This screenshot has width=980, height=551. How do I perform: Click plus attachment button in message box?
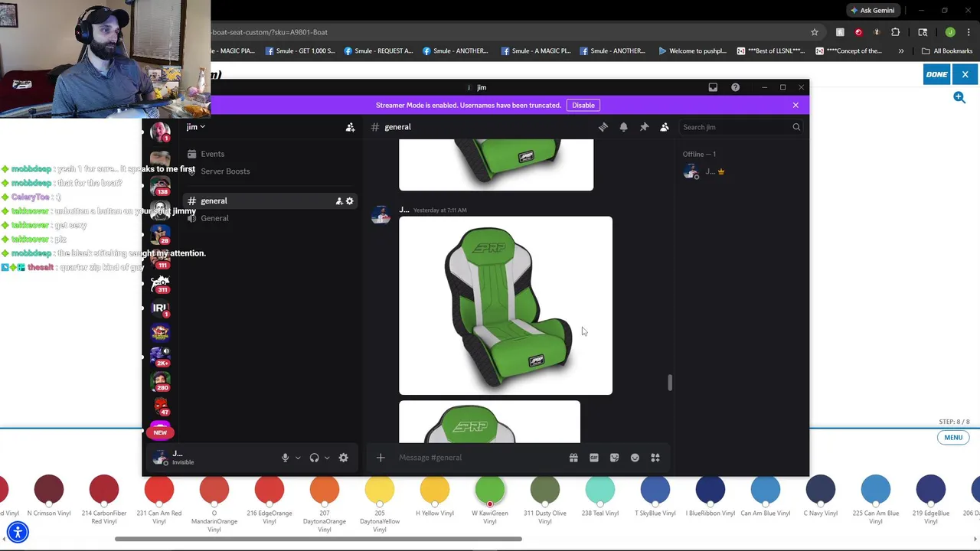(381, 458)
